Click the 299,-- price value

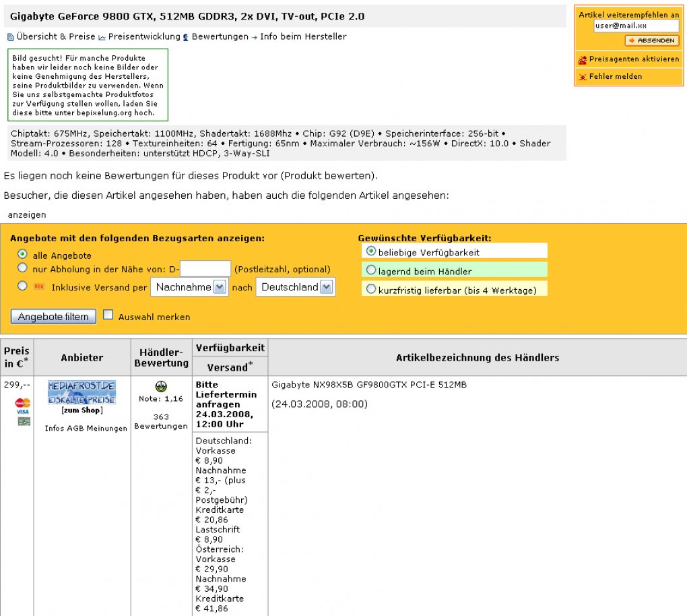point(17,385)
